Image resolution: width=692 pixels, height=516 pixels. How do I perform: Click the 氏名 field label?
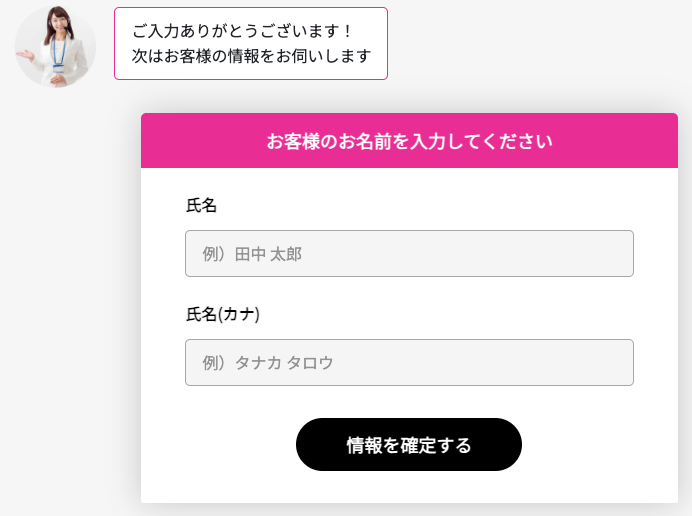[x=201, y=206]
